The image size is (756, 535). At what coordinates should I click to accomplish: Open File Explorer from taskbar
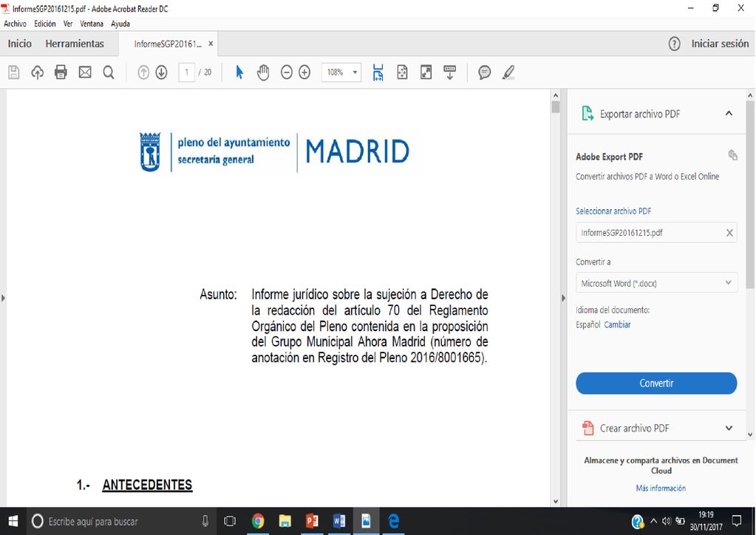click(x=285, y=521)
